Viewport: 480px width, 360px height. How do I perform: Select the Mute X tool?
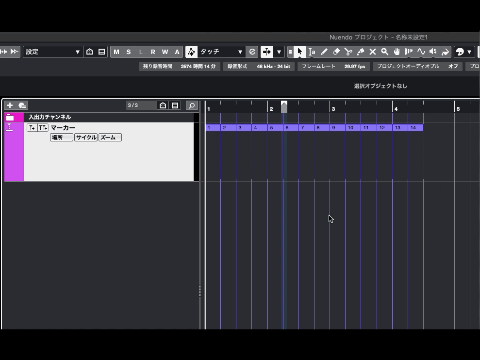pyautogui.click(x=373, y=52)
